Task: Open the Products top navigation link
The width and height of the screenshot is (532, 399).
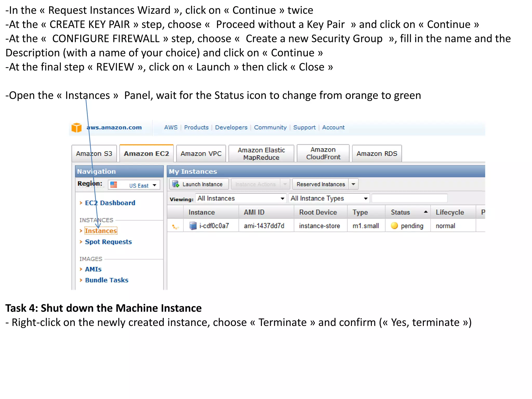Action: pyautogui.click(x=196, y=127)
